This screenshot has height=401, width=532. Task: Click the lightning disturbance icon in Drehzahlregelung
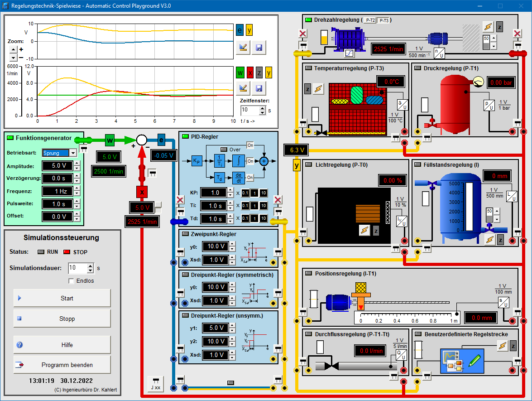[488, 27]
